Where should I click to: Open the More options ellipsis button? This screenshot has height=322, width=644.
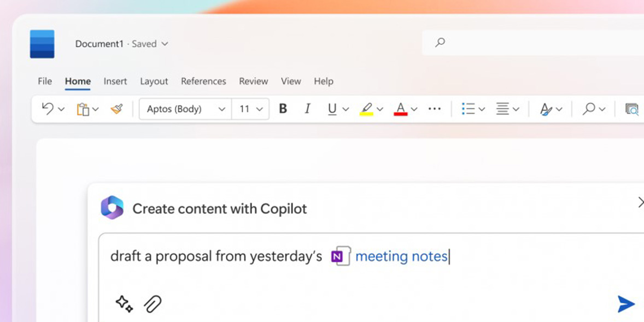pos(435,109)
